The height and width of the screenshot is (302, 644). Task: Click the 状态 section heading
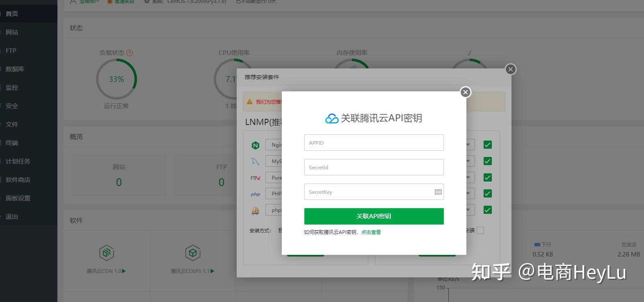click(x=76, y=28)
